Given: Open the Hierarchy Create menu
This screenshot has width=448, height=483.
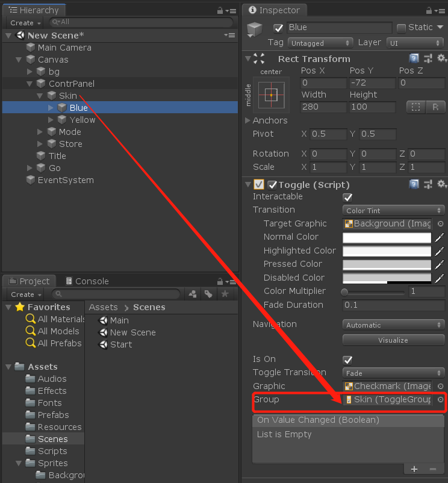Looking at the screenshot, I should [25, 23].
